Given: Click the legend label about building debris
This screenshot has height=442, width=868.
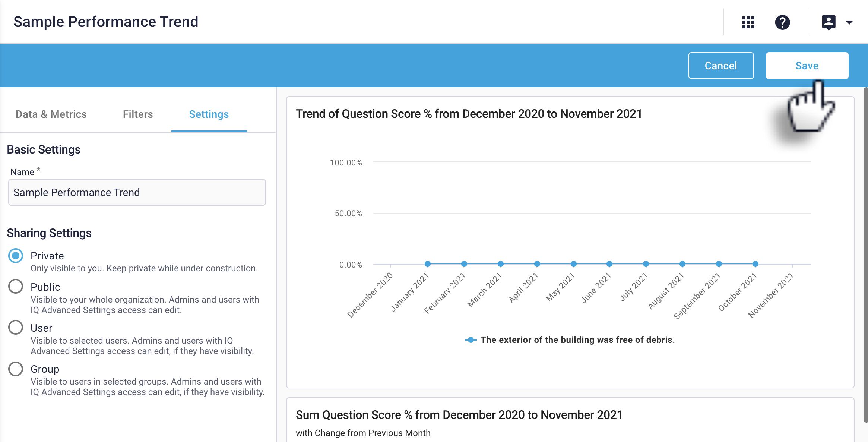Looking at the screenshot, I should 577,340.
